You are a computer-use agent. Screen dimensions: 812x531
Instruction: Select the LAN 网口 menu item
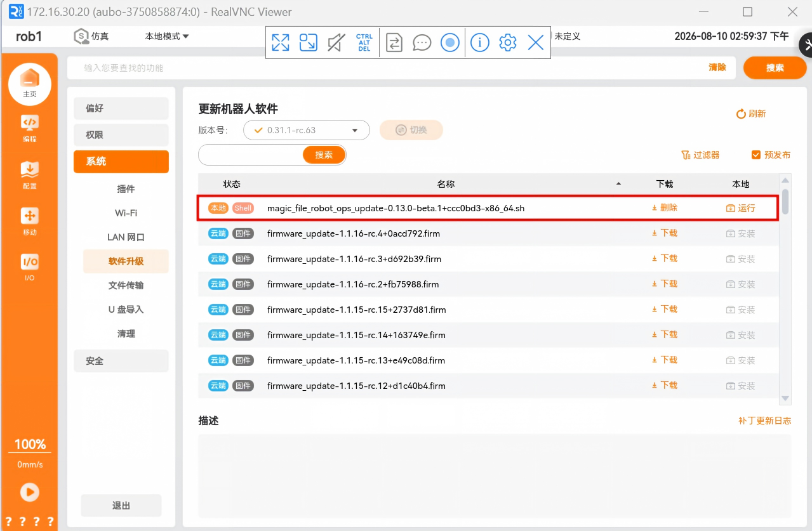click(126, 237)
